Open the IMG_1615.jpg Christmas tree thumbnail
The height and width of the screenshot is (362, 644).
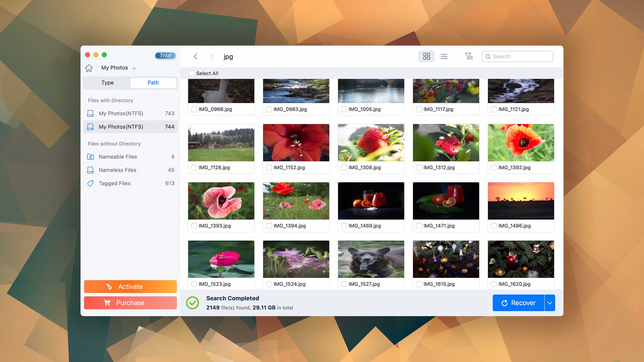(446, 259)
